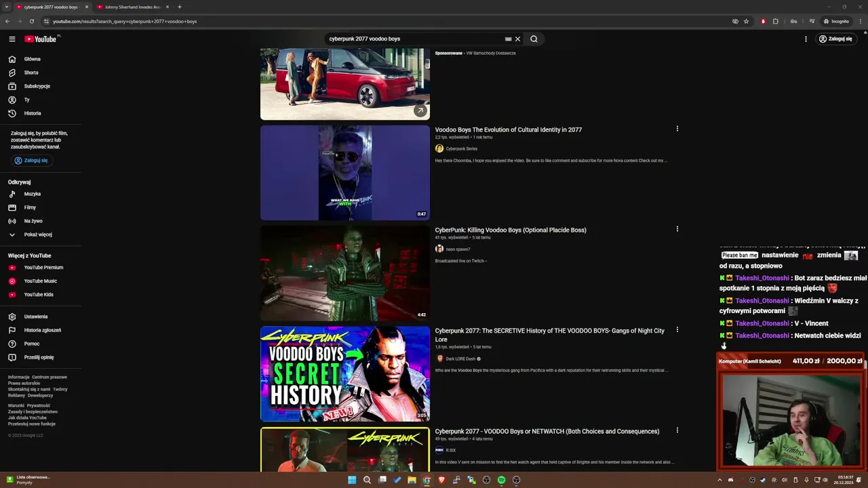
Task: Open Brave browser from taskbar
Action: coord(441,480)
